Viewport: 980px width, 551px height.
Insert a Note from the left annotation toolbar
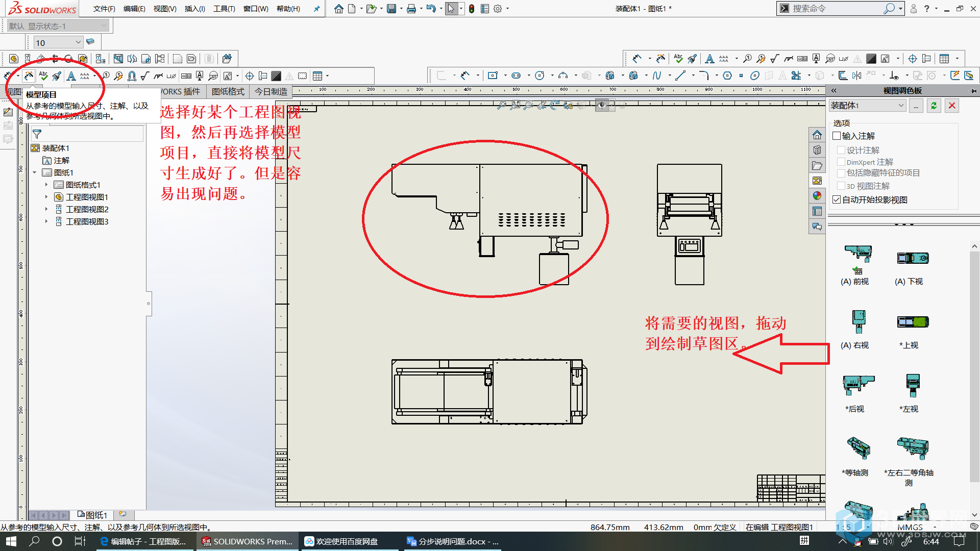pos(71,76)
